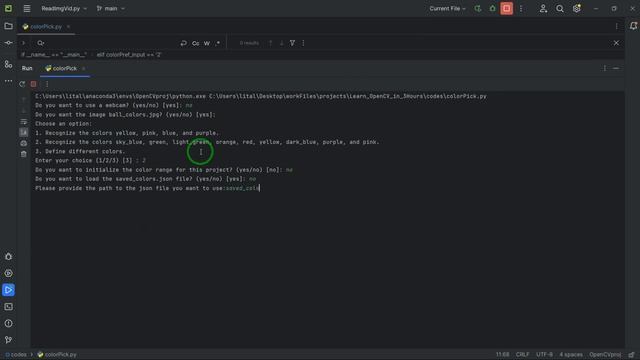Click the search field in find bar

point(110,43)
